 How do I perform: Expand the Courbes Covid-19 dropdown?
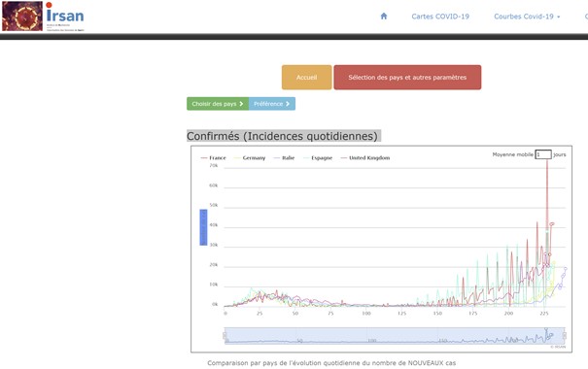click(527, 17)
